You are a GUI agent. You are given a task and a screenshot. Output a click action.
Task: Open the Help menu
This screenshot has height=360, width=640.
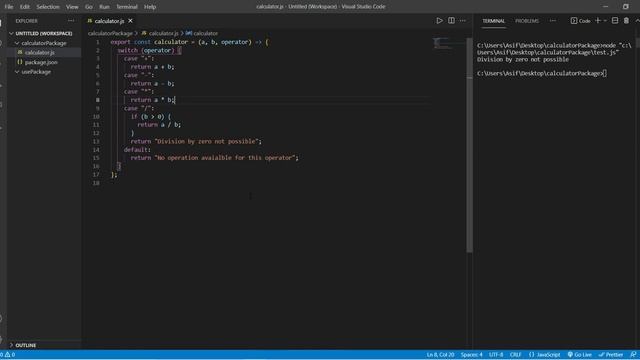150,7
